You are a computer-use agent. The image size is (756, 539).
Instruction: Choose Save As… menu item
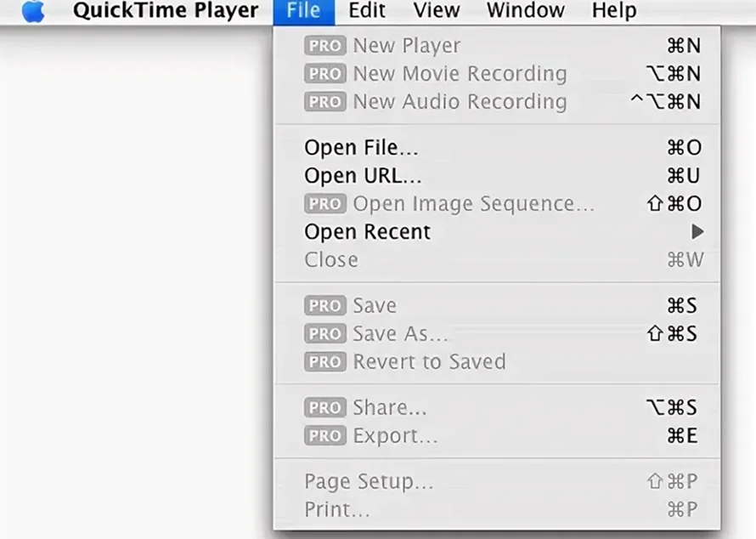pyautogui.click(x=497, y=333)
